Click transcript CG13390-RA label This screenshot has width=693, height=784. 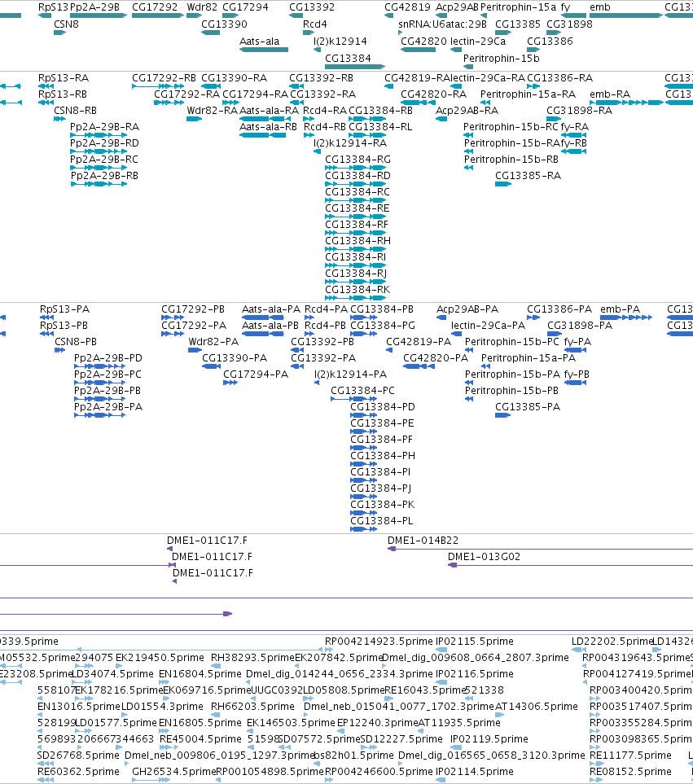[x=234, y=78]
